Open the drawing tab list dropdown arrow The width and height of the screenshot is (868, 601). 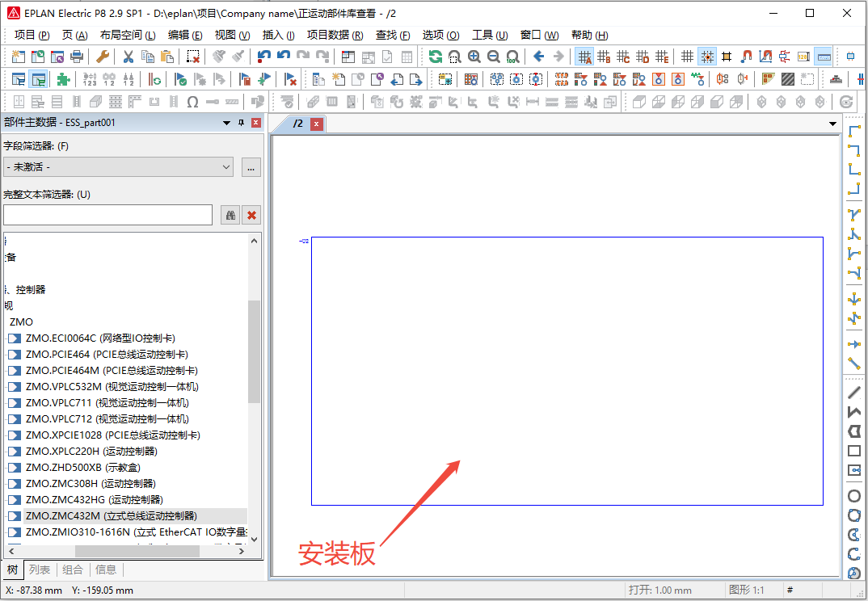(x=833, y=123)
